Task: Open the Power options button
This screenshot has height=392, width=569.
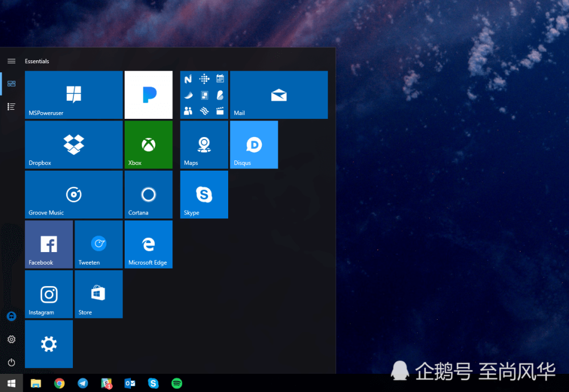Action: pos(11,362)
